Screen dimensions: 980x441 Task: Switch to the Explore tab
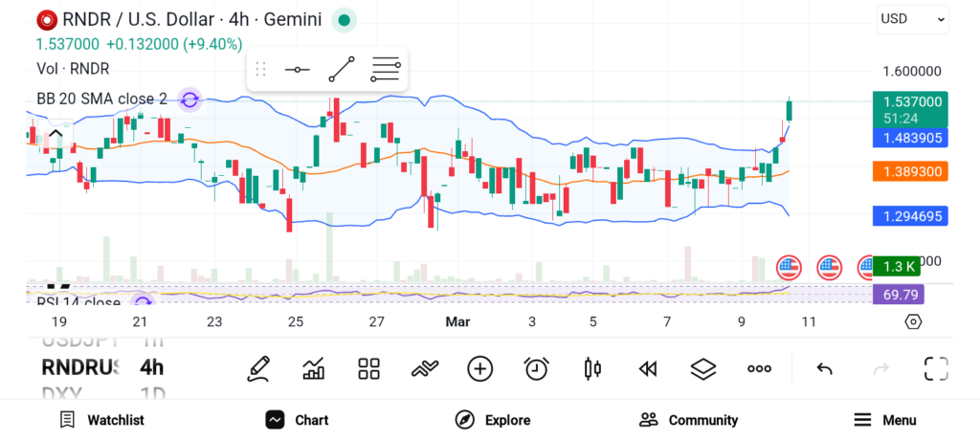pos(493,420)
